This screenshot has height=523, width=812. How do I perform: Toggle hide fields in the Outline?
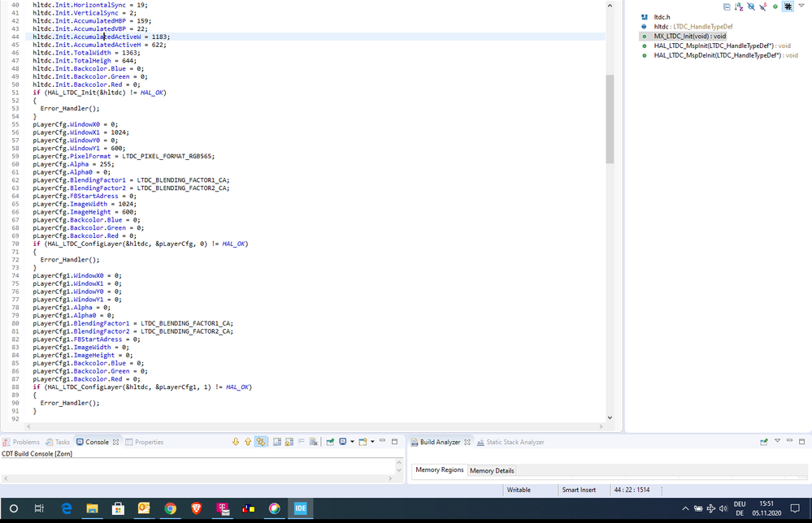click(x=751, y=6)
